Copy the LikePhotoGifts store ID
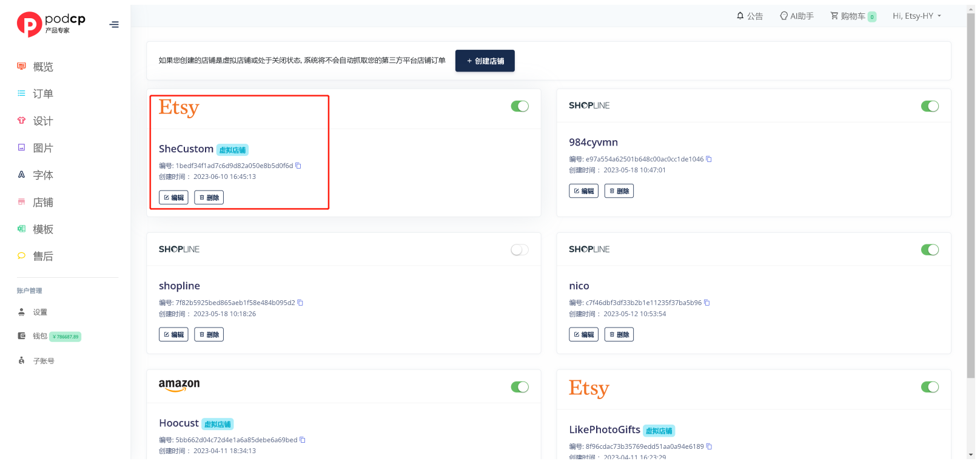This screenshot has width=980, height=464. pyautogui.click(x=709, y=446)
